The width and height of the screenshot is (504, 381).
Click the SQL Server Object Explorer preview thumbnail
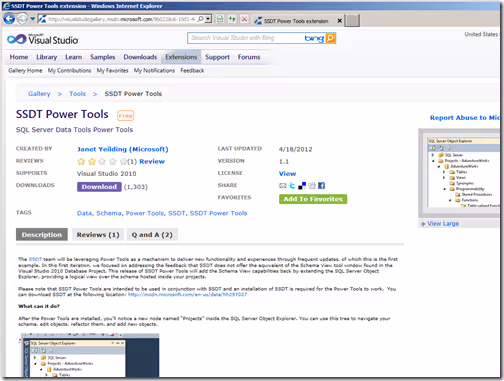coord(462,173)
